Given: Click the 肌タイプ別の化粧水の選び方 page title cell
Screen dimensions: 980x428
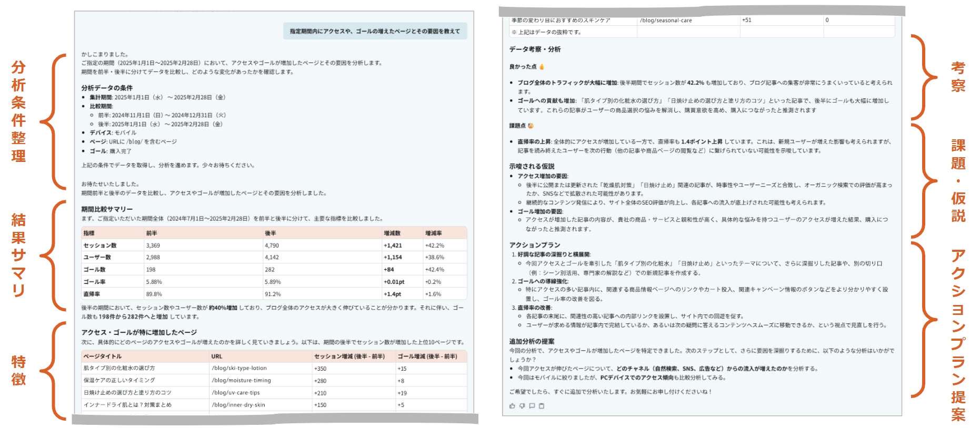Looking at the screenshot, I should click(119, 369).
